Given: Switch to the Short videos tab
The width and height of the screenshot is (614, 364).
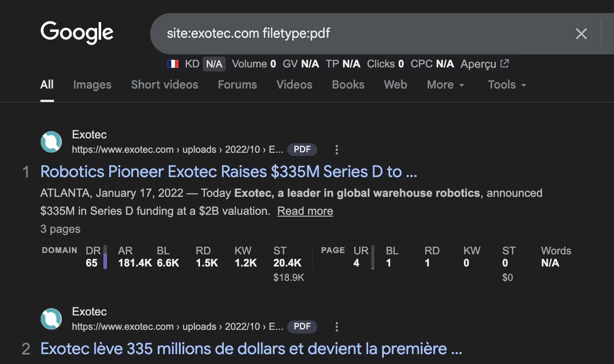Looking at the screenshot, I should tap(165, 85).
